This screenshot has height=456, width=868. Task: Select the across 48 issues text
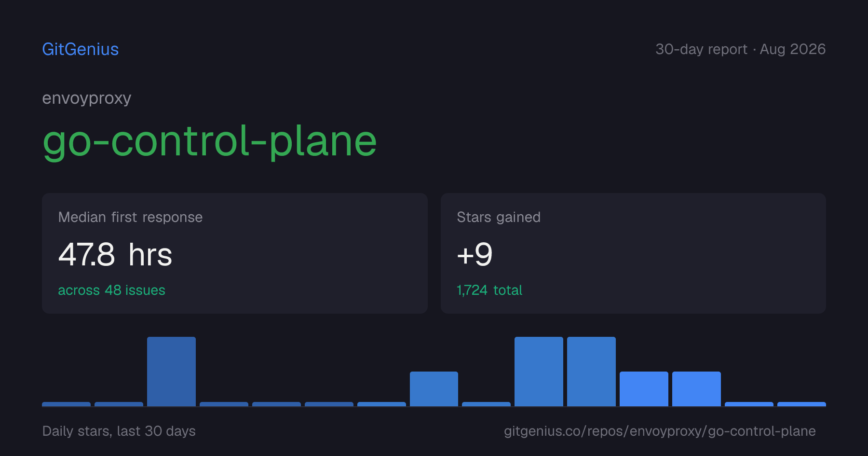point(111,290)
